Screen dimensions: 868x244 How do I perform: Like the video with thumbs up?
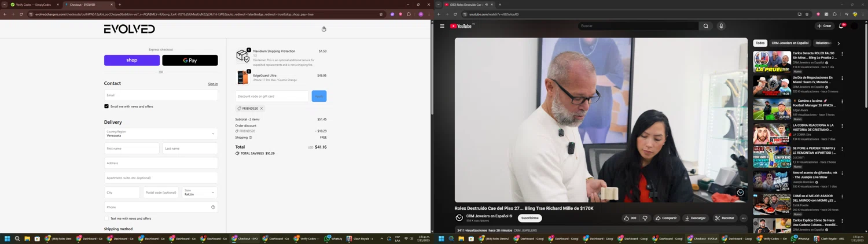point(630,218)
